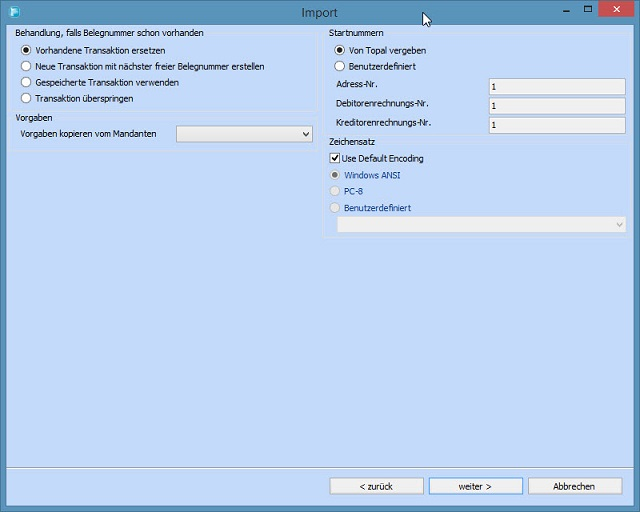Maximize the Import window

point(590,10)
